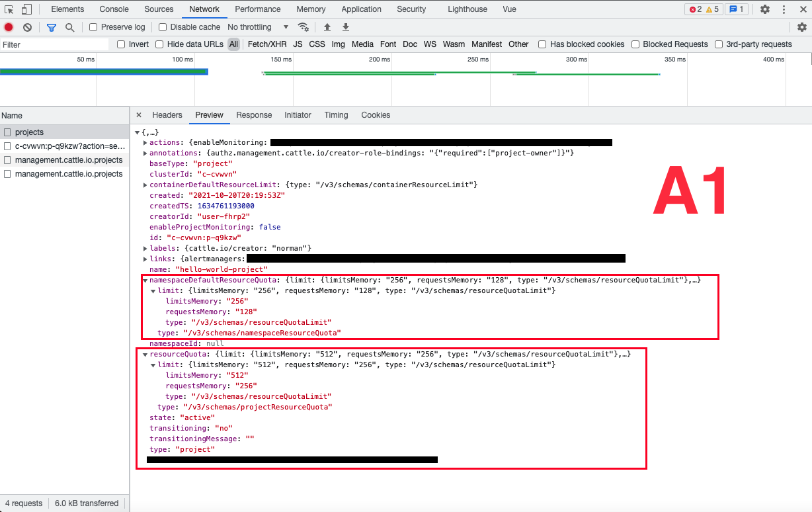This screenshot has height=512, width=812.
Task: Enable Disable cache
Action: click(161, 27)
